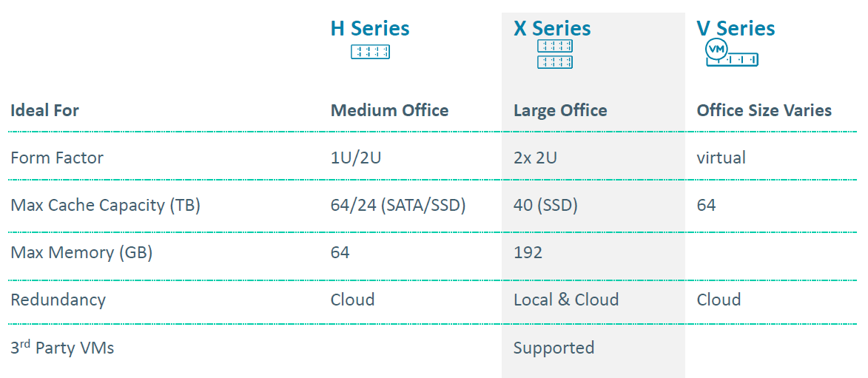Click the Large Office cell
868x378 pixels.
(x=560, y=110)
